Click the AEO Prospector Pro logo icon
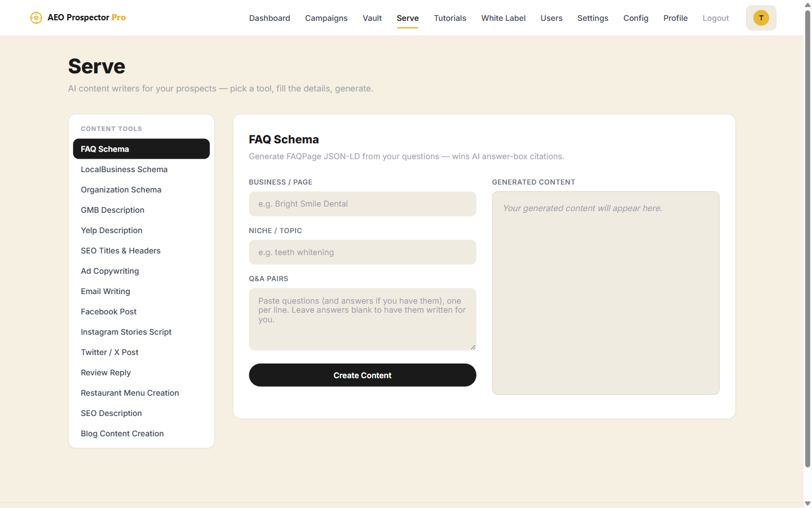 pos(36,17)
